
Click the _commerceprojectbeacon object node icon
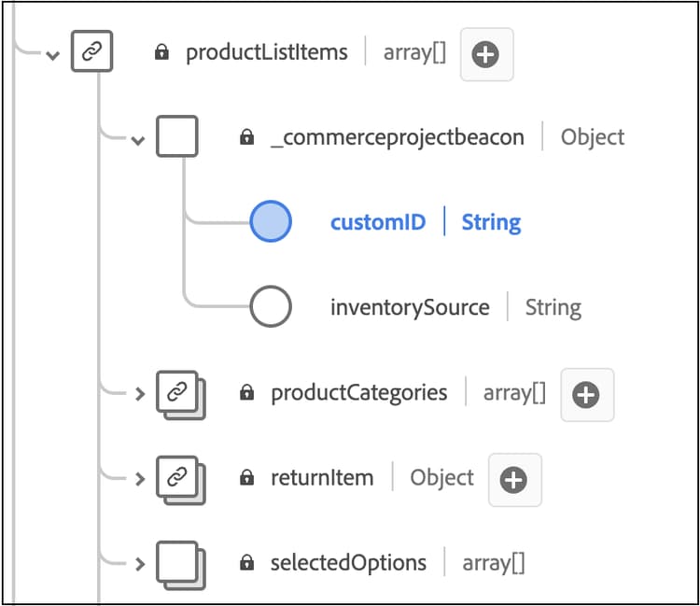pyautogui.click(x=176, y=137)
